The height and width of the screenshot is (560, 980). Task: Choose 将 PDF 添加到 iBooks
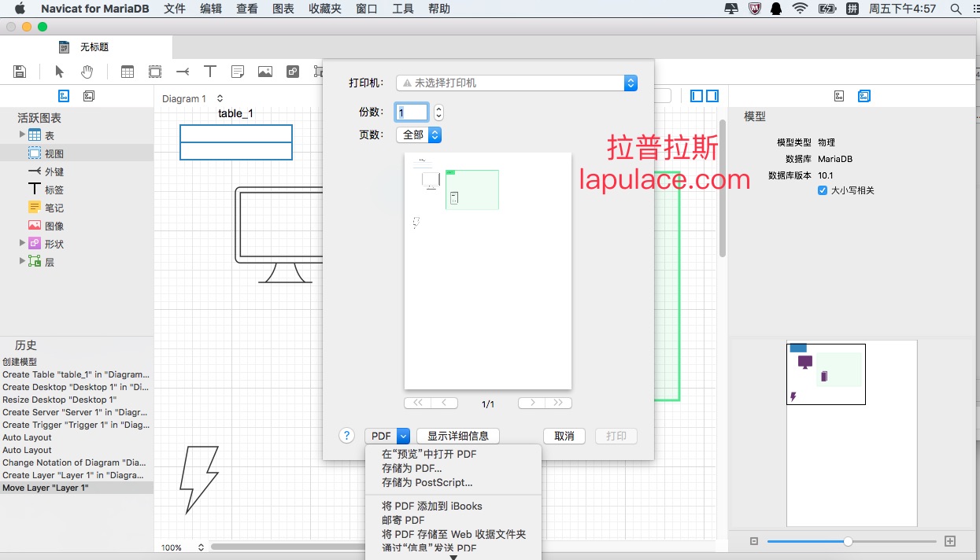coord(432,506)
